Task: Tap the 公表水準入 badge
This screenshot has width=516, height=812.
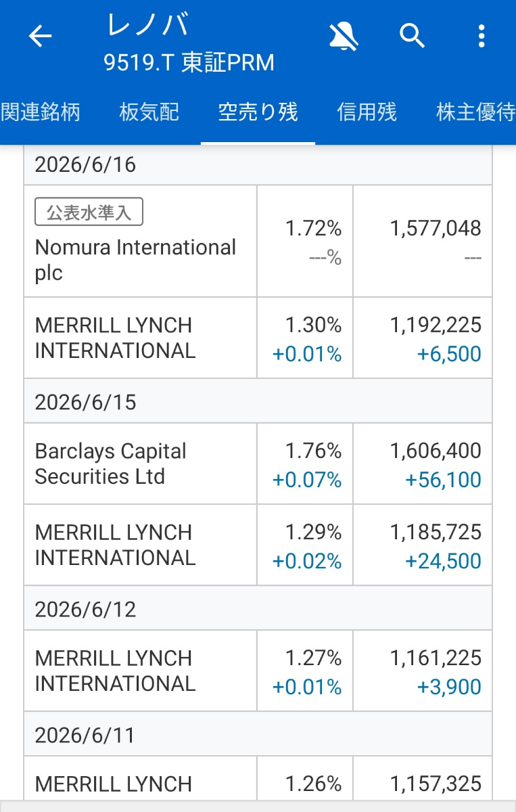Action: click(89, 213)
